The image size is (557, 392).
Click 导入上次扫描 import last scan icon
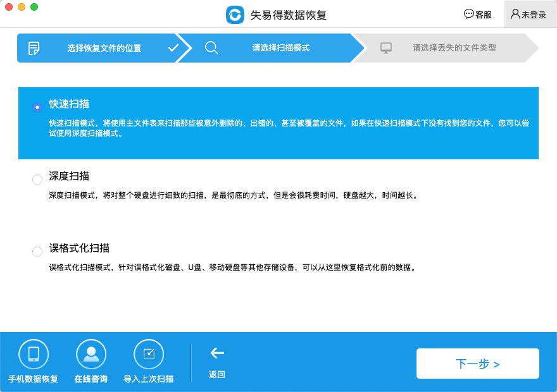coord(149,354)
